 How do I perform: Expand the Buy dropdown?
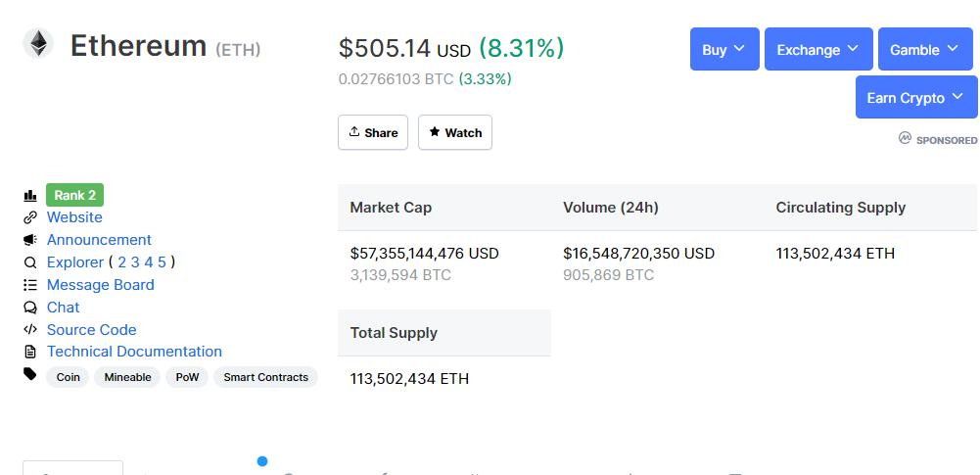pyautogui.click(x=723, y=49)
